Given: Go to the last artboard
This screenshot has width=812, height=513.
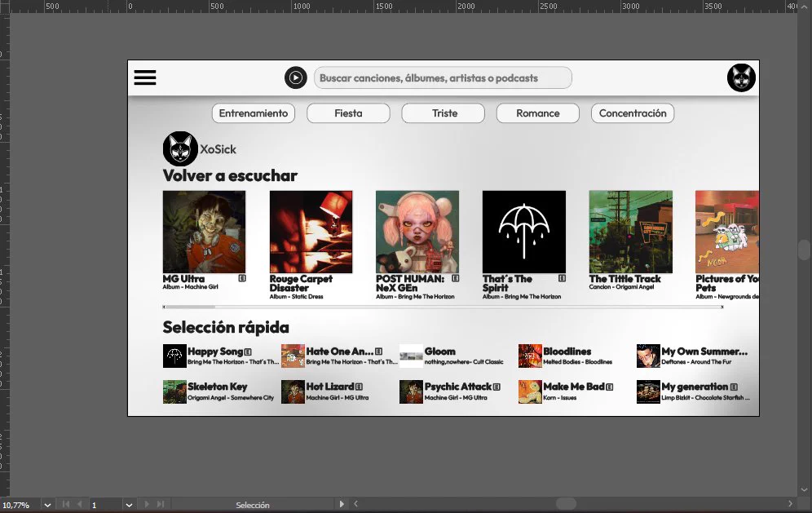Looking at the screenshot, I should click(161, 504).
